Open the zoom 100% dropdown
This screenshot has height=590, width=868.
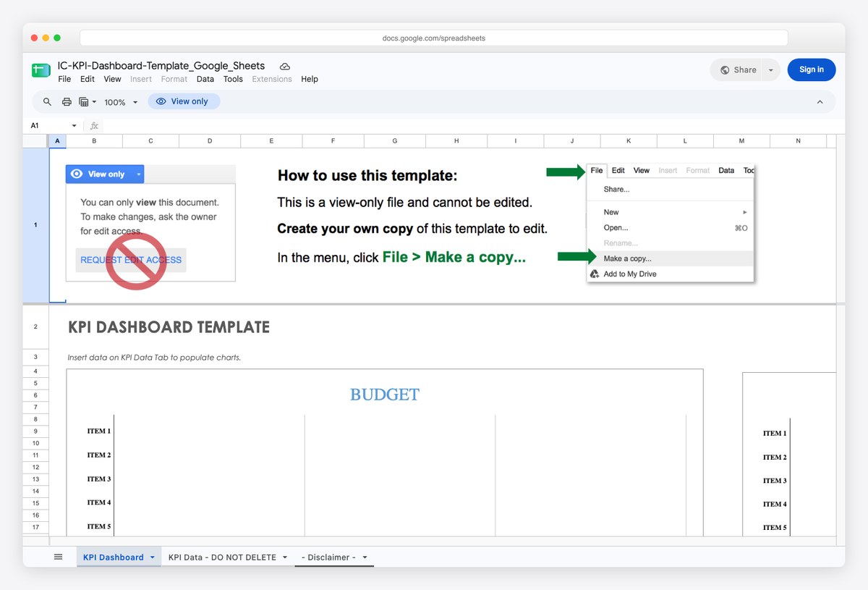(x=121, y=102)
